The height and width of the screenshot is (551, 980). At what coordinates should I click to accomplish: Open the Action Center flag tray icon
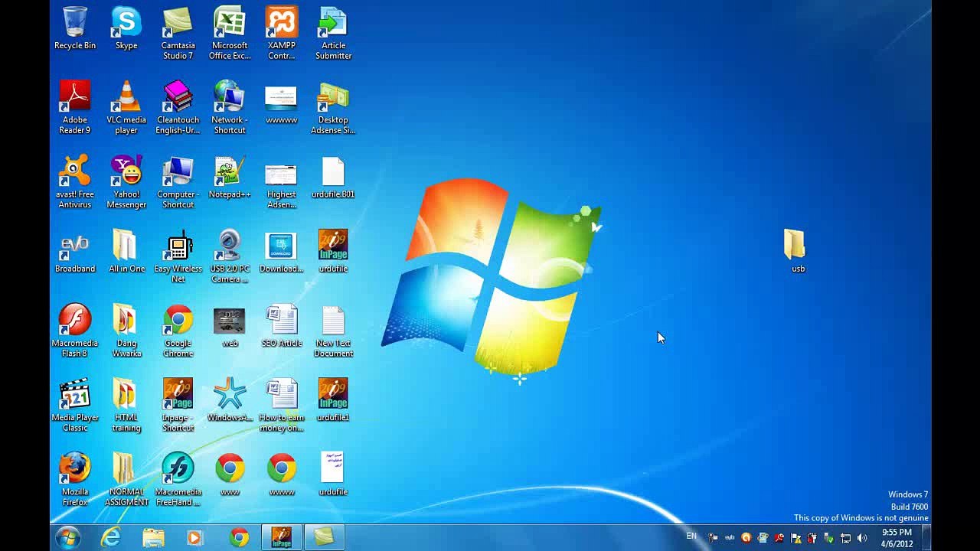(x=795, y=538)
